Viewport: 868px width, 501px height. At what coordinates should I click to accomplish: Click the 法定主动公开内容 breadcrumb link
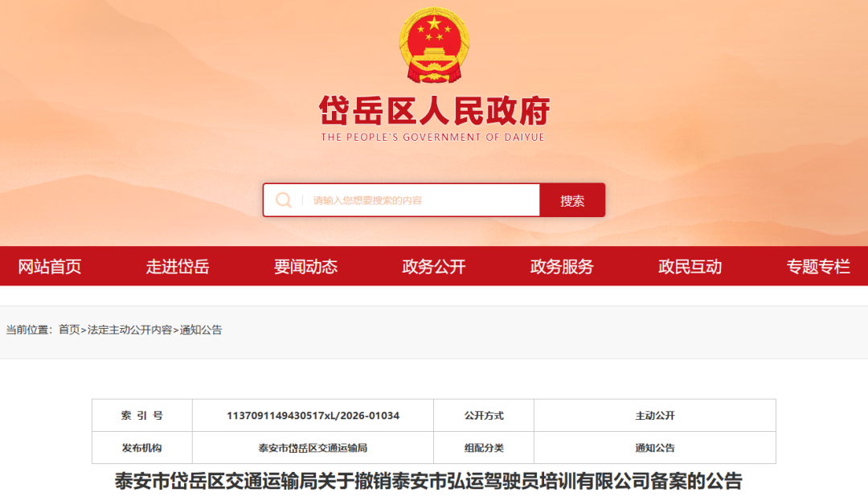coord(129,330)
